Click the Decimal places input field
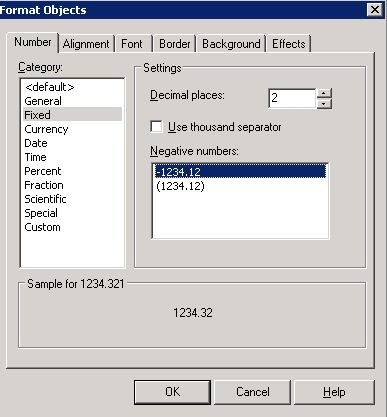The image size is (387, 417). [292, 98]
